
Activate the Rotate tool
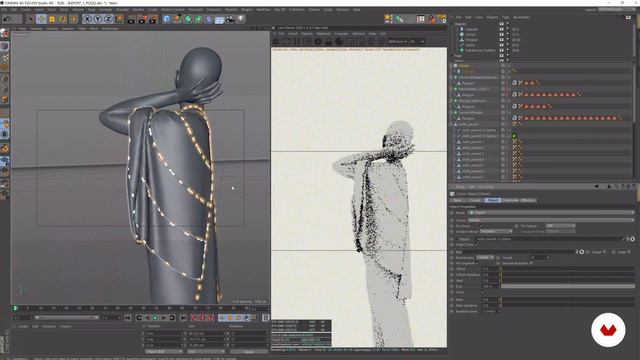tap(62, 19)
